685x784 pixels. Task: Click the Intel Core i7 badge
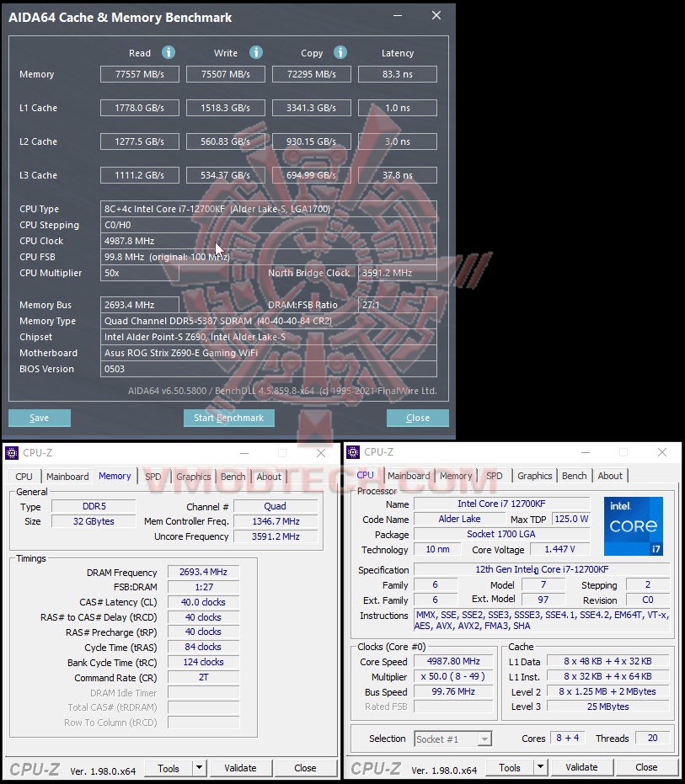633,526
